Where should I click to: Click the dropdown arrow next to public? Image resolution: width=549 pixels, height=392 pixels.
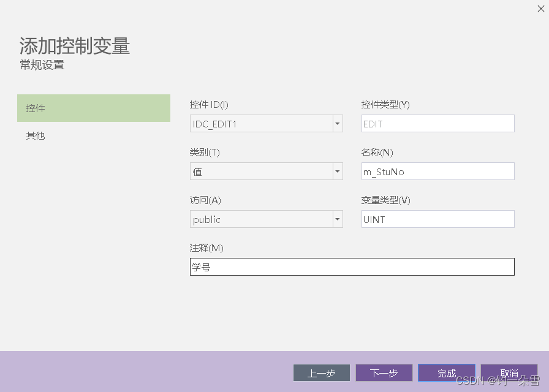click(338, 219)
